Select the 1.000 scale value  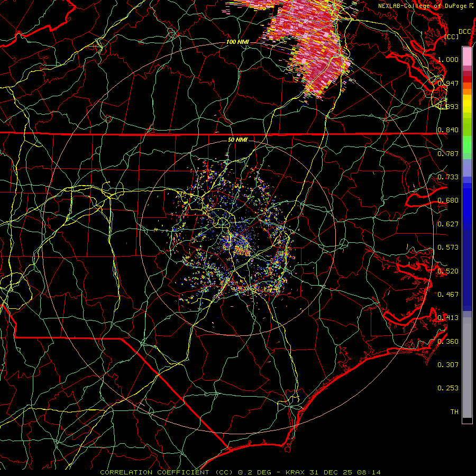pos(448,59)
